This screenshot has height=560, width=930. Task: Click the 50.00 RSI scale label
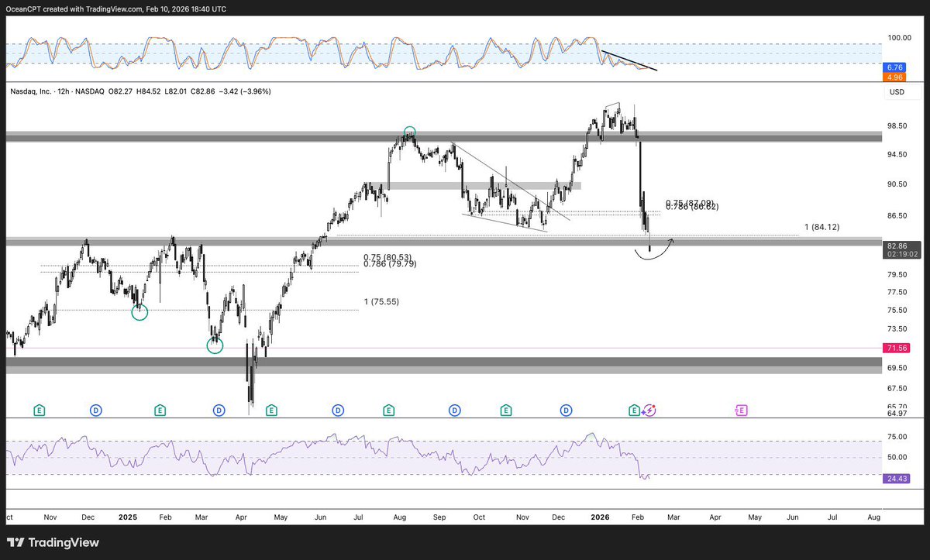click(897, 457)
